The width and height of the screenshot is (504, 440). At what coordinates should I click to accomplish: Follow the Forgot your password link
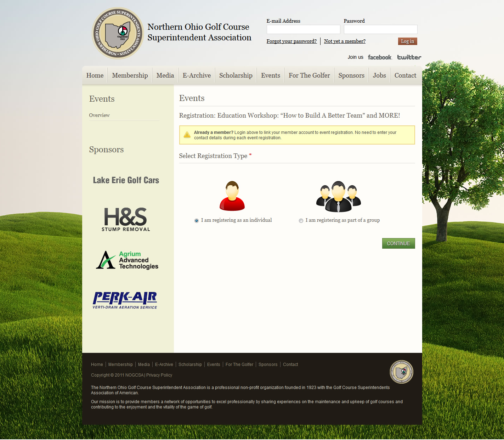(x=291, y=41)
